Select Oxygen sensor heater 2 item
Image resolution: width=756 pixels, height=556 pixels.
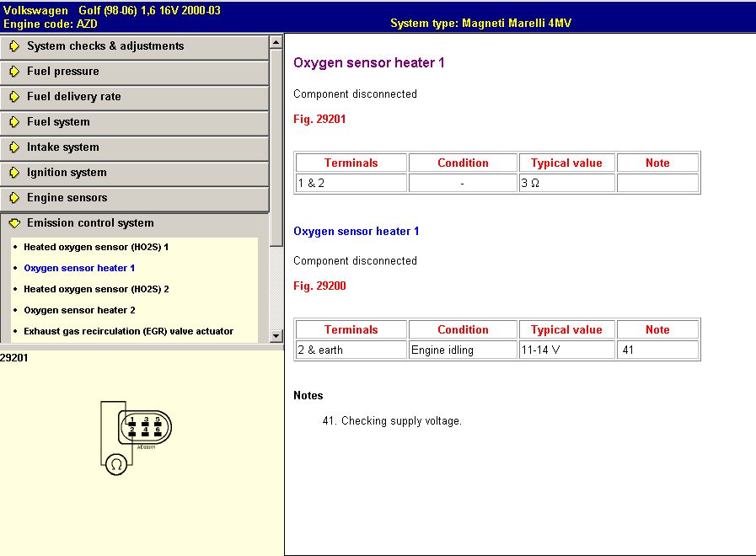pos(79,310)
